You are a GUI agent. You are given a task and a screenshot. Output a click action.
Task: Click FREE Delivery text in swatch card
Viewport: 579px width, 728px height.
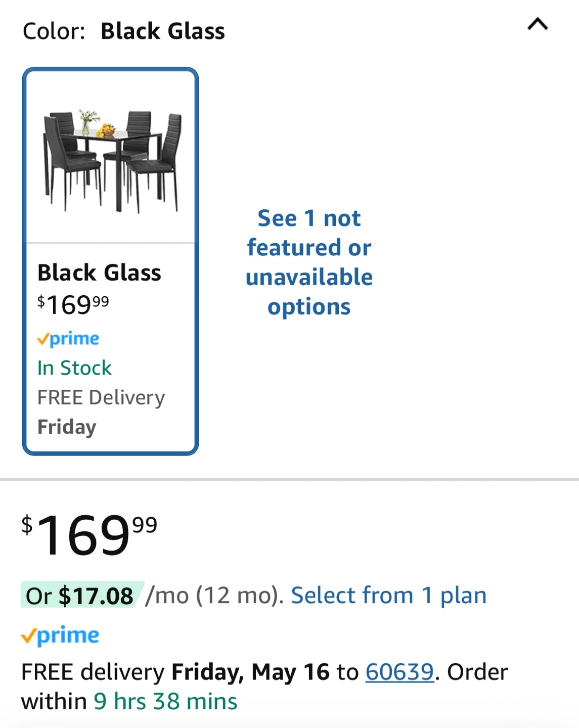pyautogui.click(x=101, y=397)
